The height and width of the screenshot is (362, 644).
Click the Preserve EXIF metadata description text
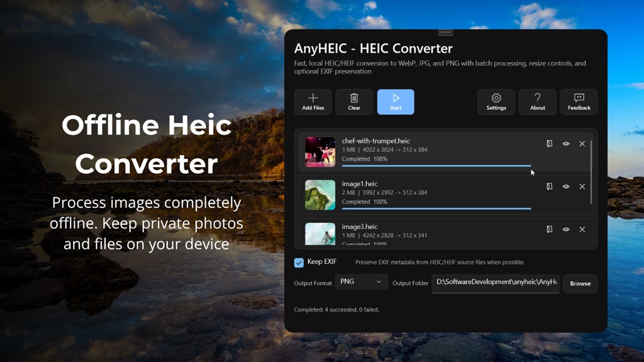440,262
